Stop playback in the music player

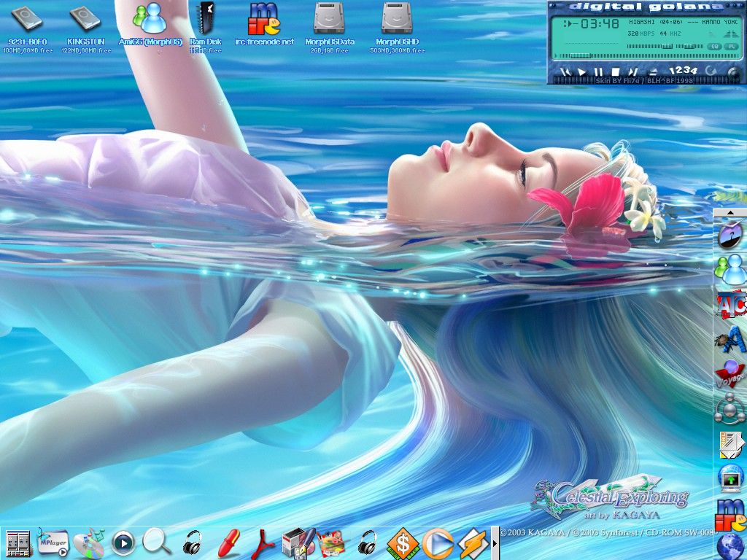pyautogui.click(x=615, y=72)
